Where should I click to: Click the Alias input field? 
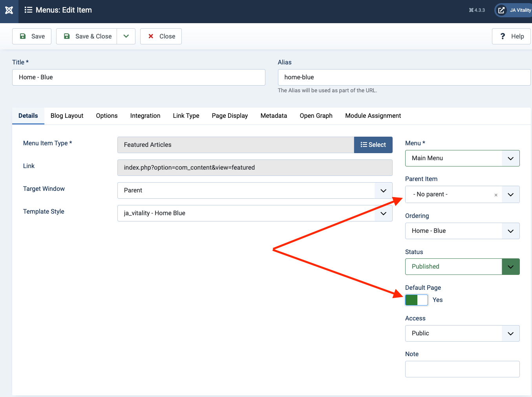point(404,77)
